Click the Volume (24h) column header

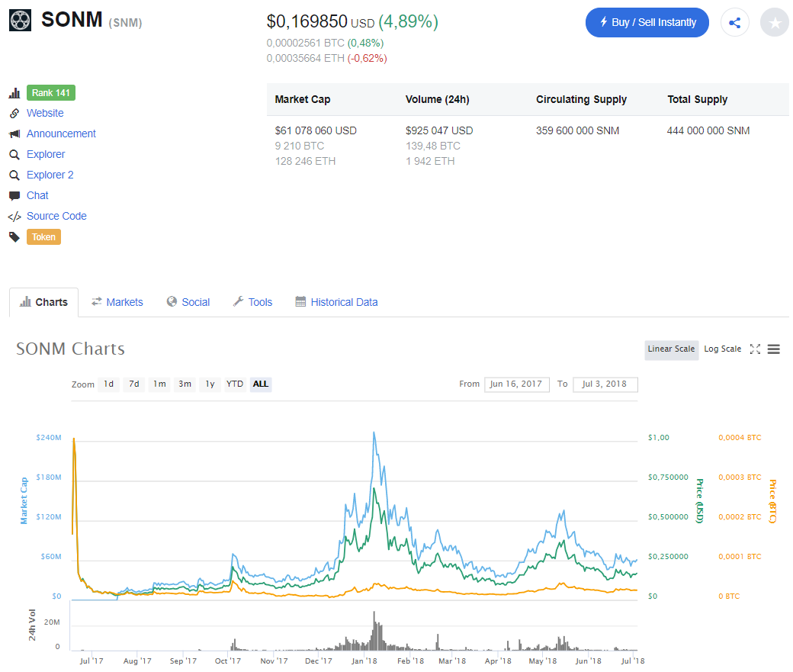pos(438,100)
